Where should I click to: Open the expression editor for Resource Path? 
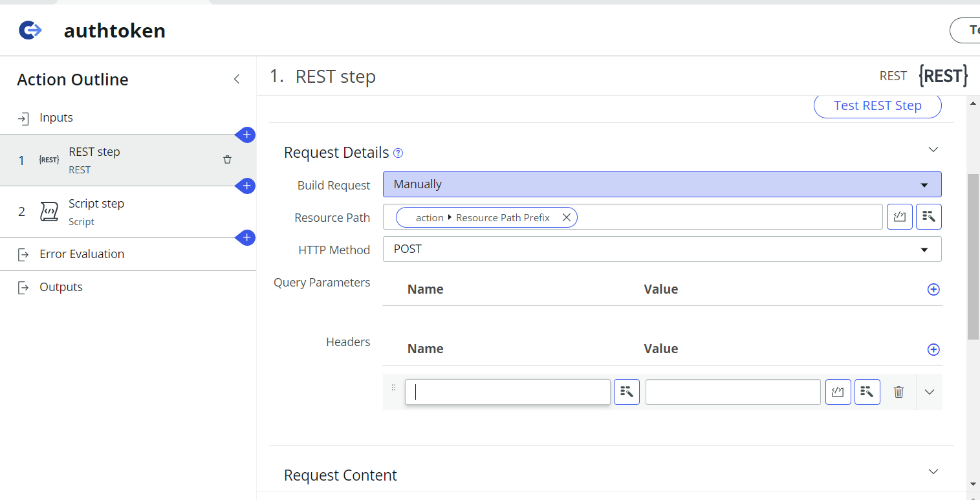pos(899,217)
